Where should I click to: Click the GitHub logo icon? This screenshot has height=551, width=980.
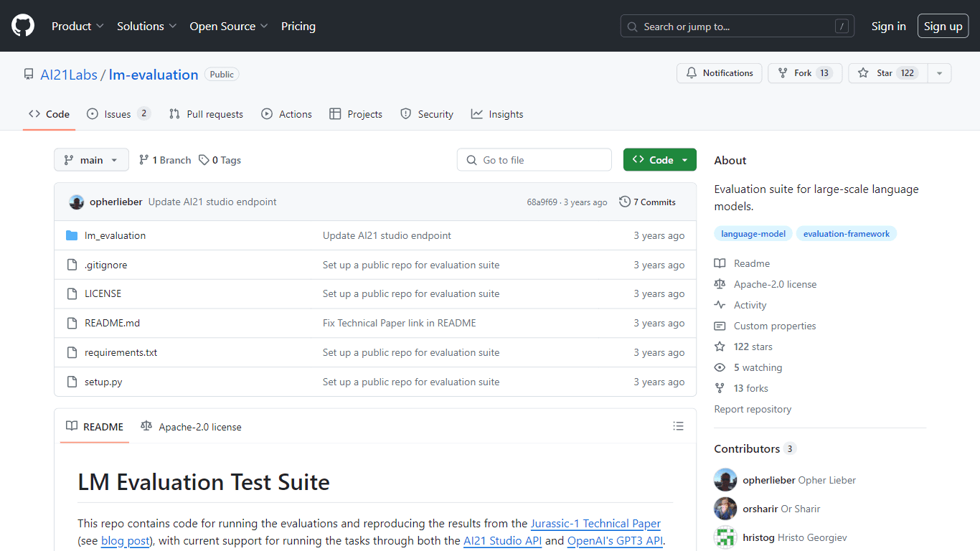(x=23, y=26)
